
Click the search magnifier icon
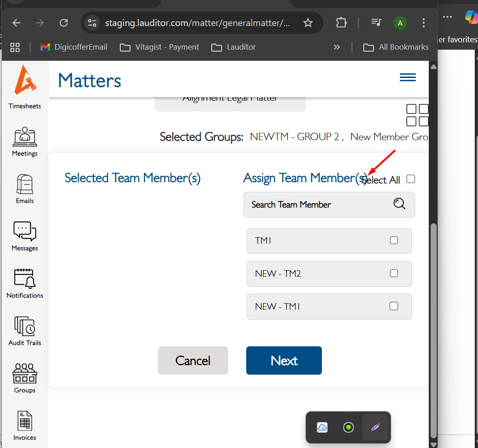399,204
